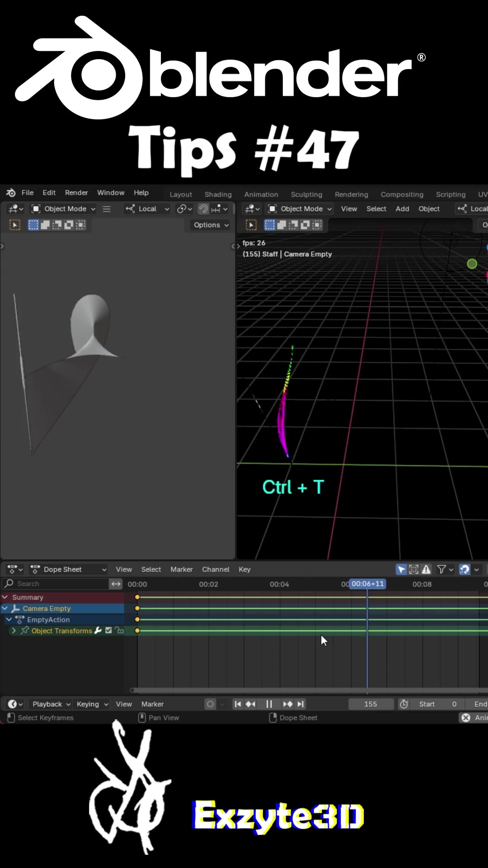Choose subtract selection mode in right viewport

click(293, 225)
